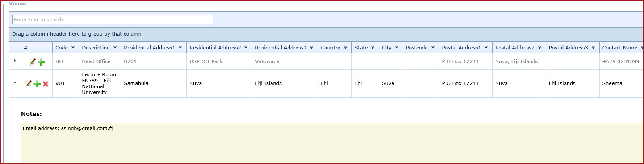
Task: Open filter icon on Description column
Action: [115, 48]
